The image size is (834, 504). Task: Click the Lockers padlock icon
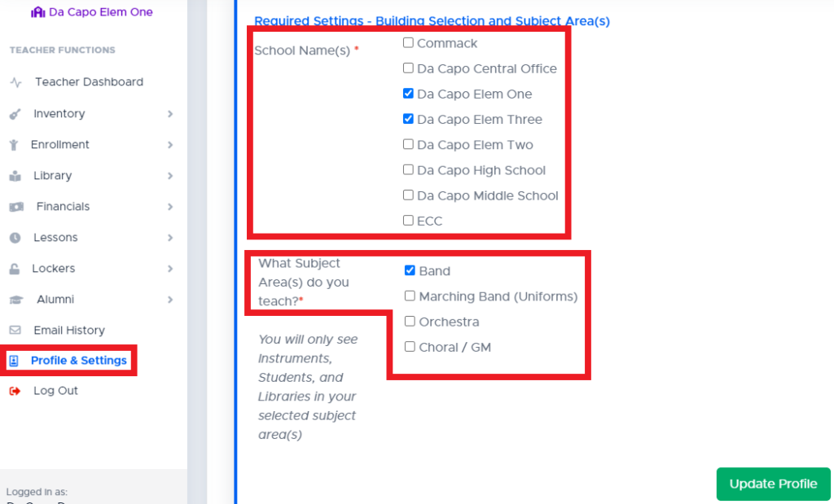[15, 269]
